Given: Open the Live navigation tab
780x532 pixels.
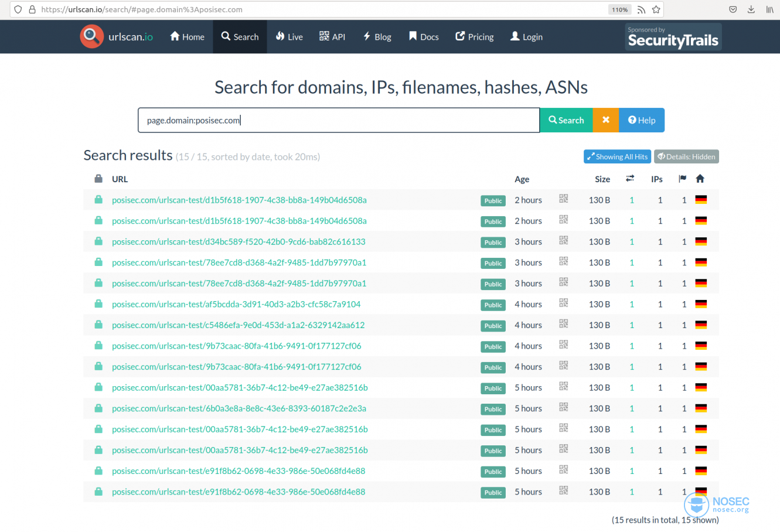Looking at the screenshot, I should click(x=289, y=37).
